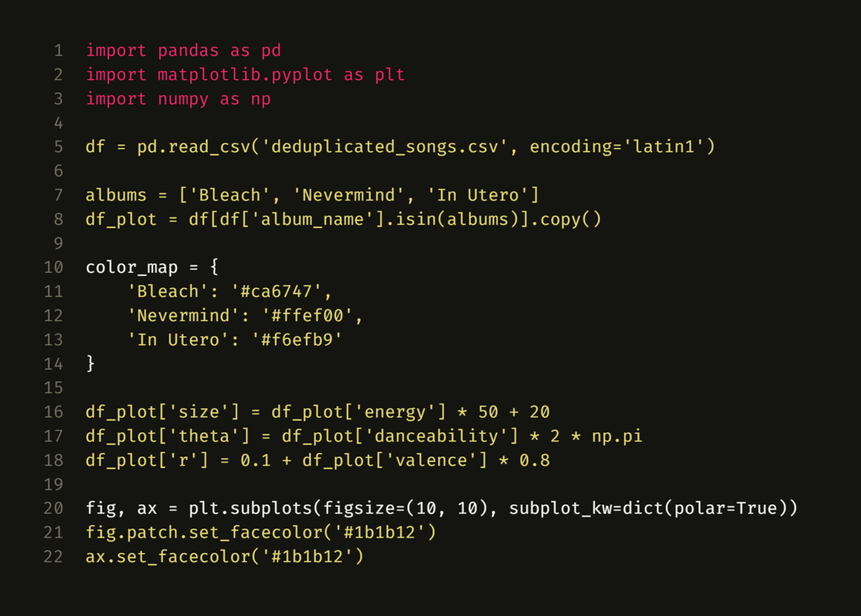Click the closing brace on line 14
The image size is (861, 616).
(90, 363)
